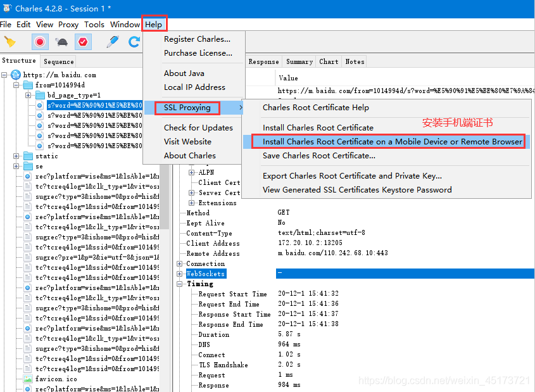Screen dimensions: 535x392
Task: Choose Purchase License... menu item
Action: [198, 53]
